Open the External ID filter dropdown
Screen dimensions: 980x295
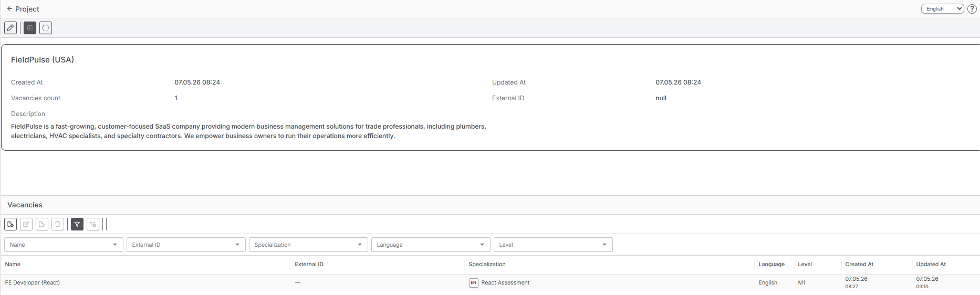coord(186,245)
